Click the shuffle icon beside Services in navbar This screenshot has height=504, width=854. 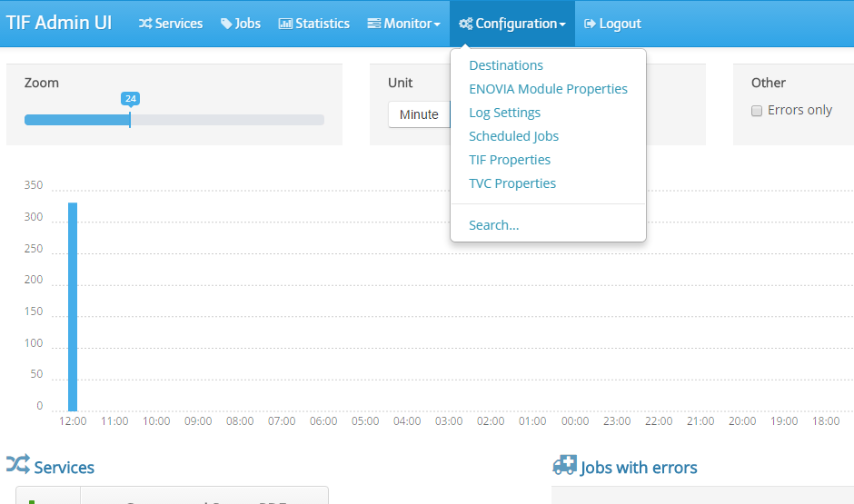pyautogui.click(x=145, y=24)
